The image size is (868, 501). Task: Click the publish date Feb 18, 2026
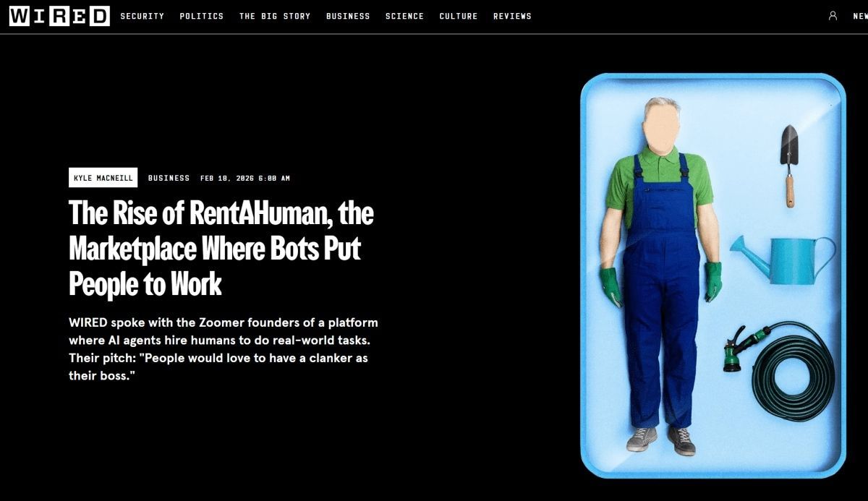(245, 178)
